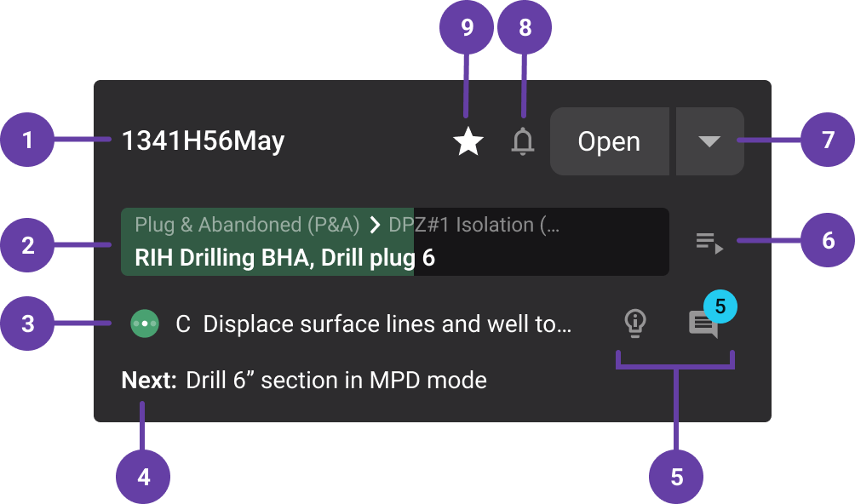Show insights via the lightbulb icon

click(x=634, y=323)
